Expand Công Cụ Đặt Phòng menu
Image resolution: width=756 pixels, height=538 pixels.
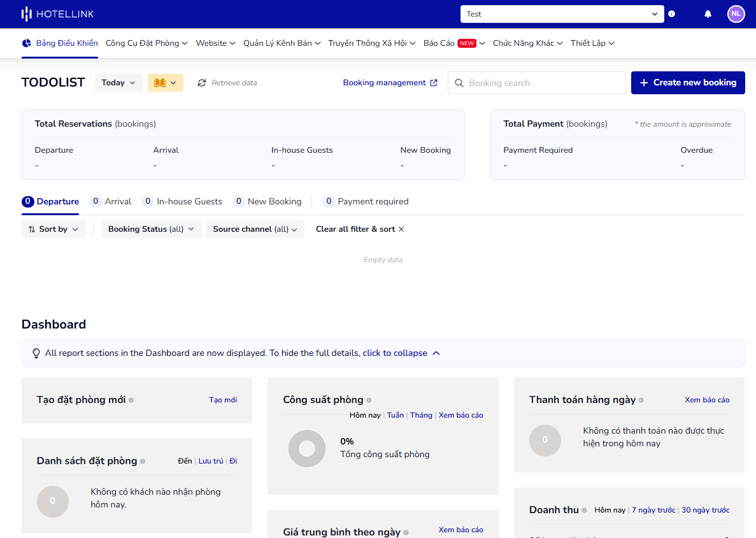[146, 43]
